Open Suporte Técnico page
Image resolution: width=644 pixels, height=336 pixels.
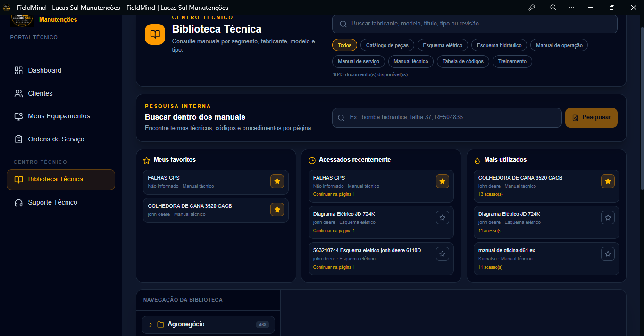point(60,202)
